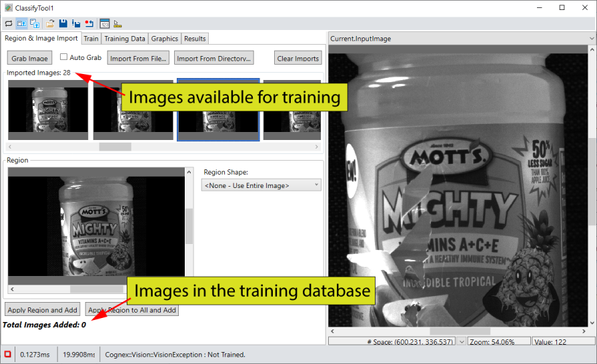597x364 pixels.
Task: Toggle the Auto Grab checkbox
Action: [63, 57]
